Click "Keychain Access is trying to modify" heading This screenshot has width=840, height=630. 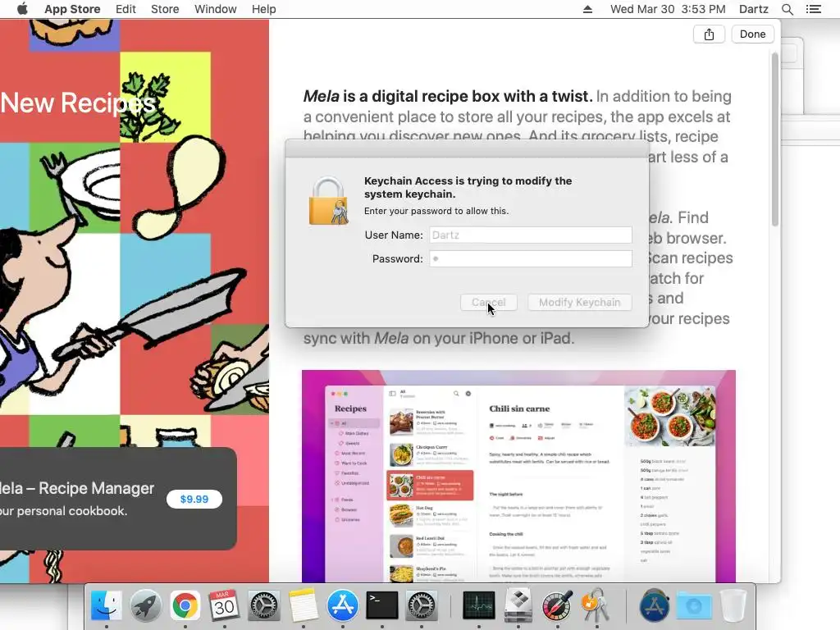click(468, 188)
